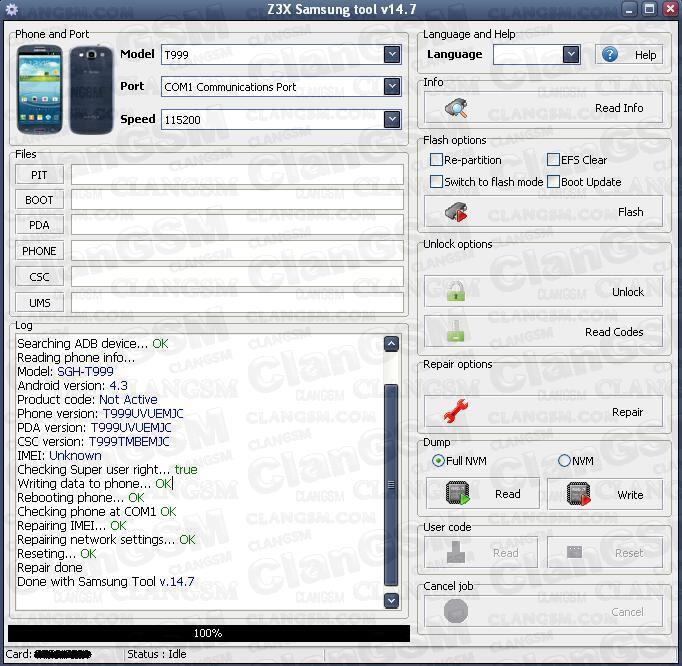682x666 pixels.
Task: Click the 'Searching ADB device... OK' log line
Action: (93, 343)
